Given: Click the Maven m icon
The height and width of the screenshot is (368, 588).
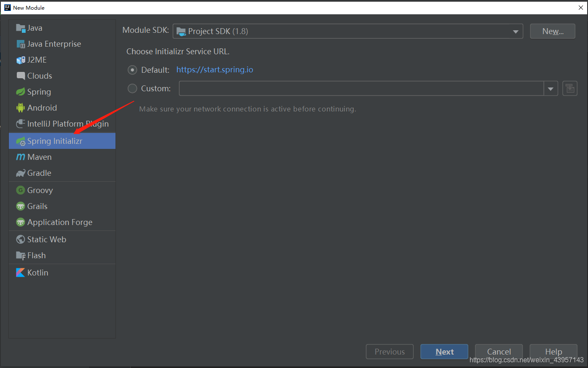Looking at the screenshot, I should 21,157.
